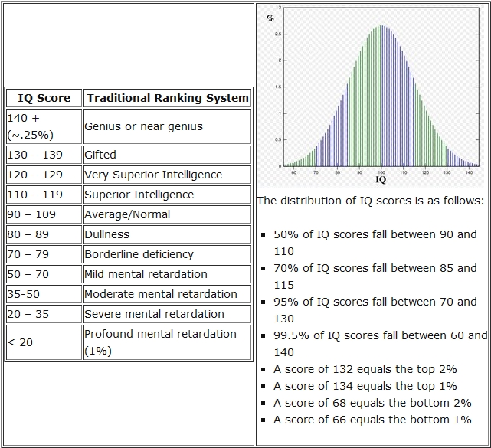
Task: Click the Traditional Ranking System header
Action: point(168,98)
